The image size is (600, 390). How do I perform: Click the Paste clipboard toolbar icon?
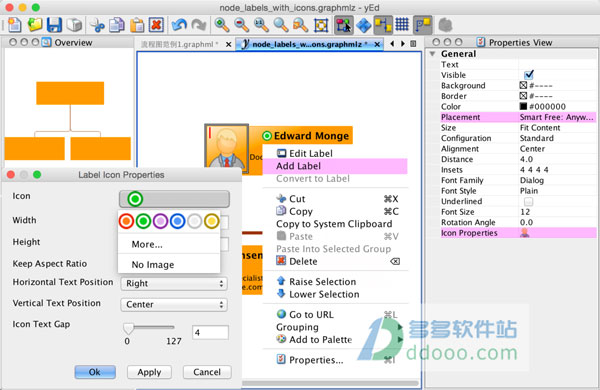click(x=137, y=25)
